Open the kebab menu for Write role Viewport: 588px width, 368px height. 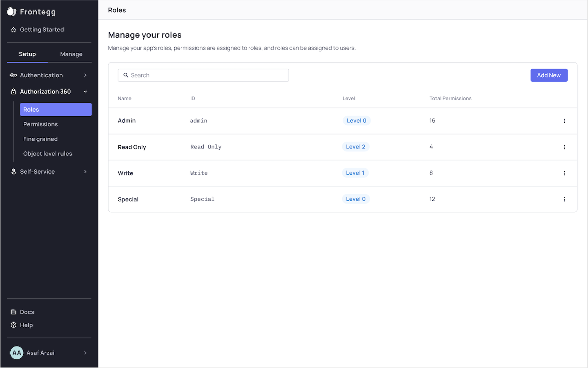point(564,173)
